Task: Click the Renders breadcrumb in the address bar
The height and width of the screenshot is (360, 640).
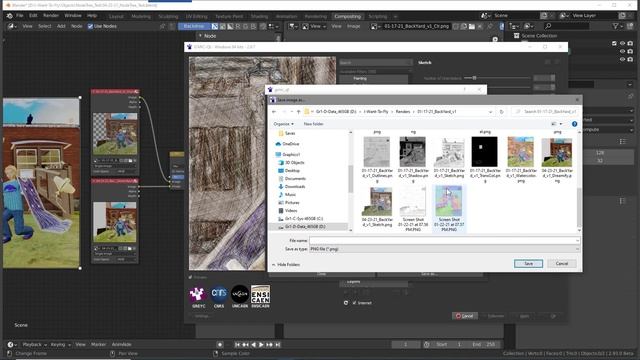Action: pyautogui.click(x=403, y=111)
